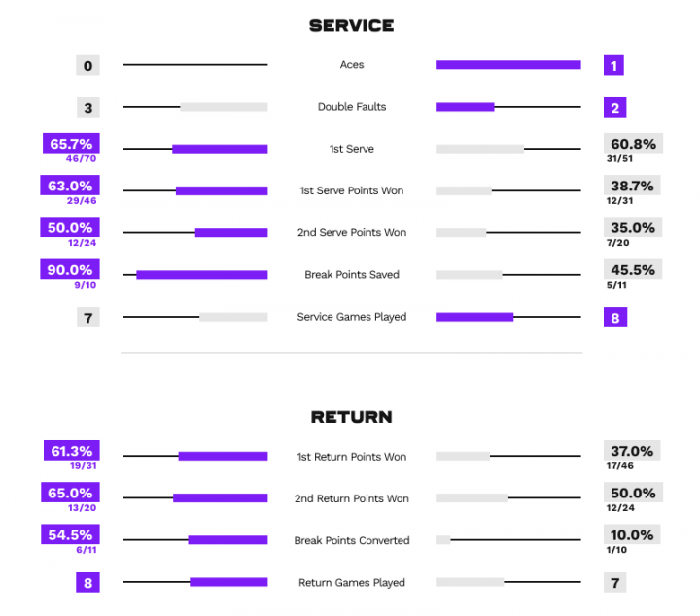Screen dimensions: 700x616
Task: Click the 54.5% Break Points Converted badge
Action: coord(70,534)
